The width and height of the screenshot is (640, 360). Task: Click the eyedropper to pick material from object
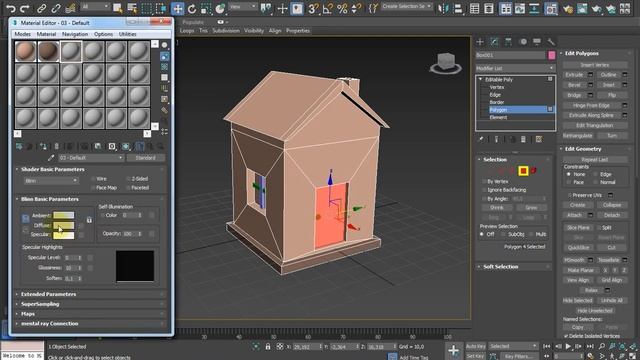pyautogui.click(x=51, y=158)
